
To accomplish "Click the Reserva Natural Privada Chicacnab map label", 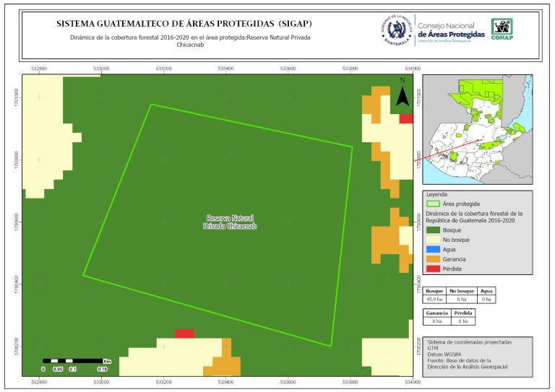I will 231,222.
